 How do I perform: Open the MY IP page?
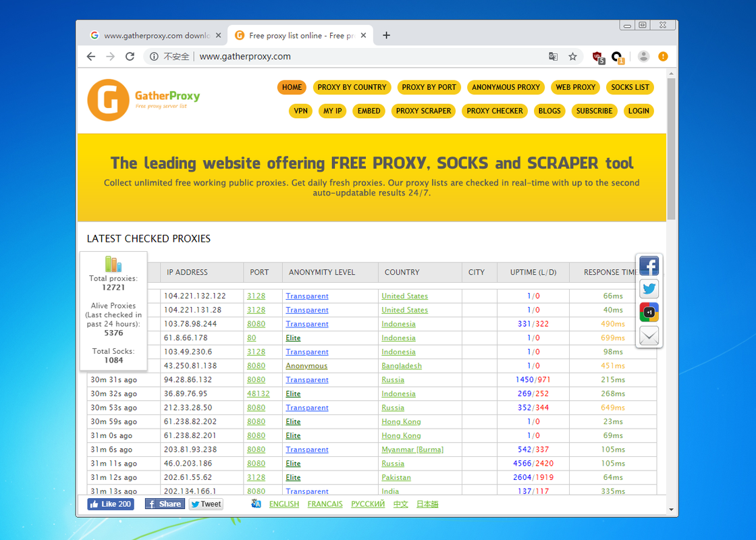coord(332,111)
